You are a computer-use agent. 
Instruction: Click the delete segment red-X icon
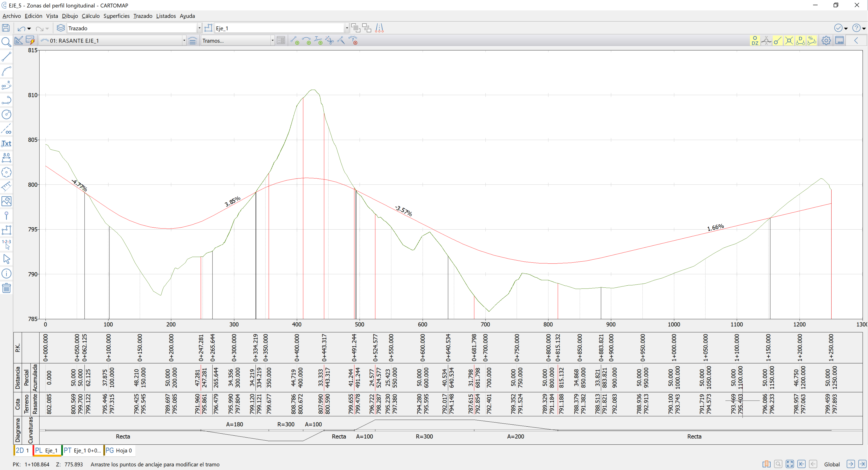(x=353, y=41)
